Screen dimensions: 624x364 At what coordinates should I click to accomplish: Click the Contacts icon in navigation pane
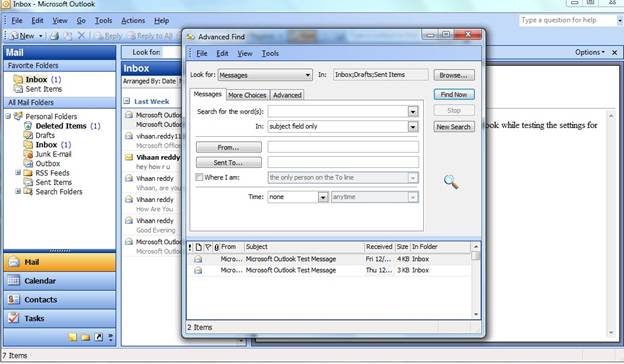14,299
